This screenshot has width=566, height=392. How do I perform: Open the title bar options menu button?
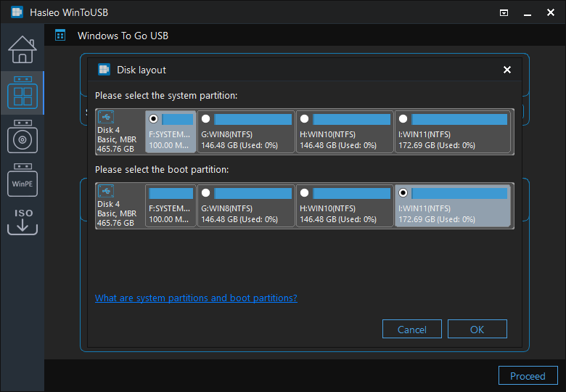click(504, 13)
